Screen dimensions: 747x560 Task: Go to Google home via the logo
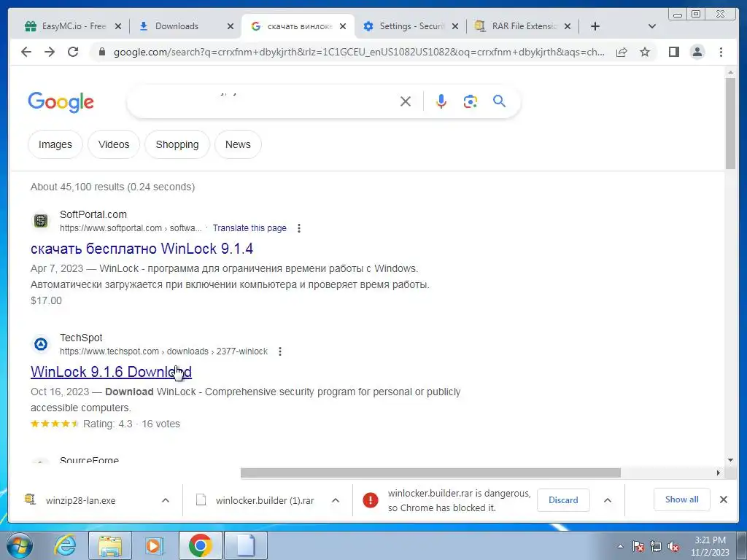(x=61, y=102)
